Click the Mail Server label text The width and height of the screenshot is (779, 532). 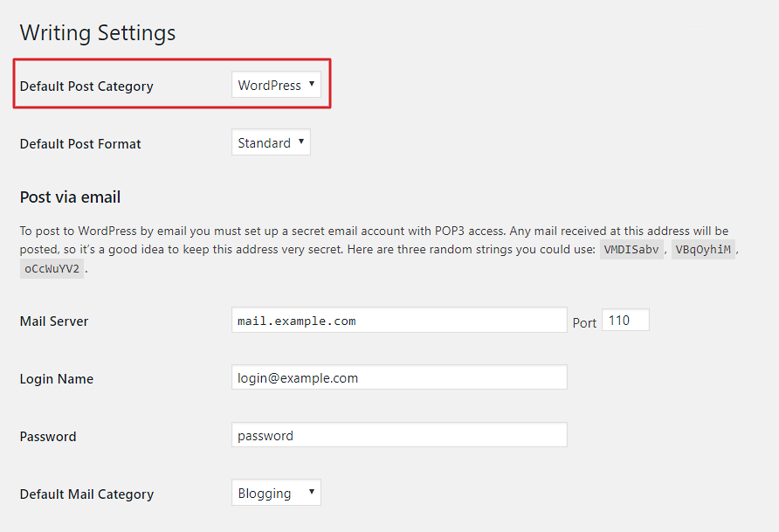click(54, 321)
